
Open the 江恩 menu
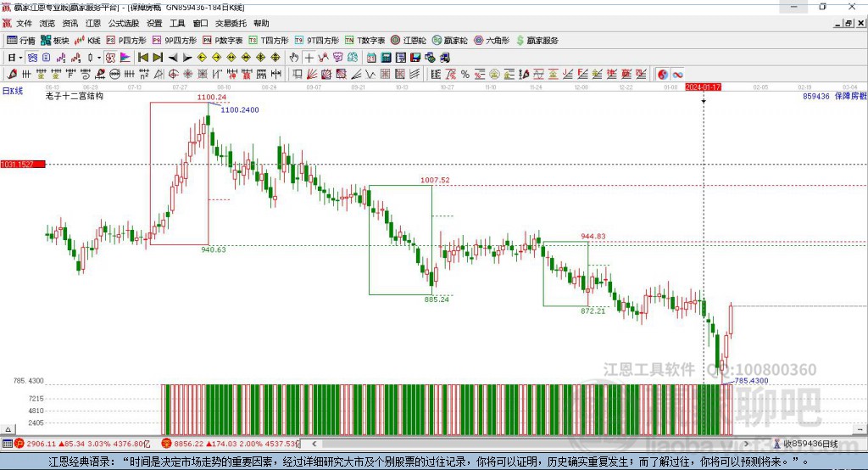click(x=93, y=23)
